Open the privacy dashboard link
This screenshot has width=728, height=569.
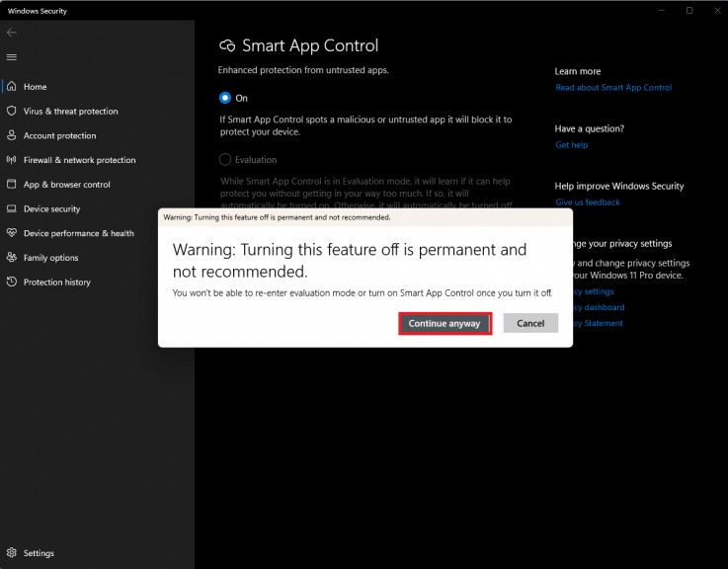(599, 307)
